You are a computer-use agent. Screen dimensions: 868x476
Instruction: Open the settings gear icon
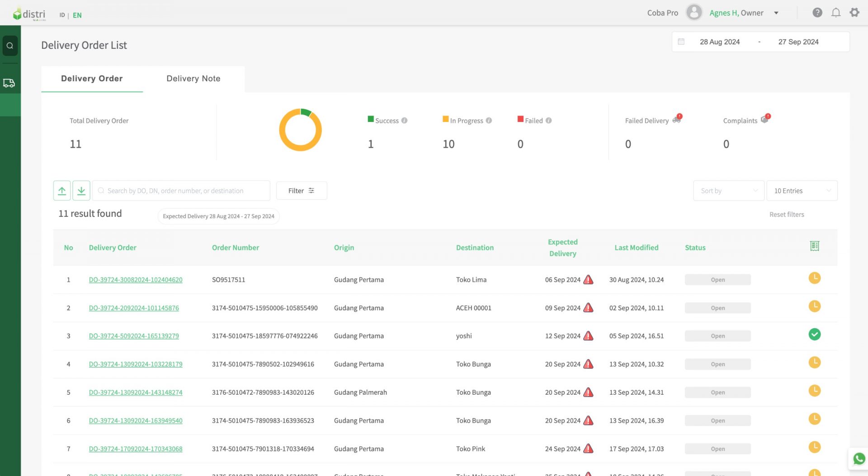(854, 13)
